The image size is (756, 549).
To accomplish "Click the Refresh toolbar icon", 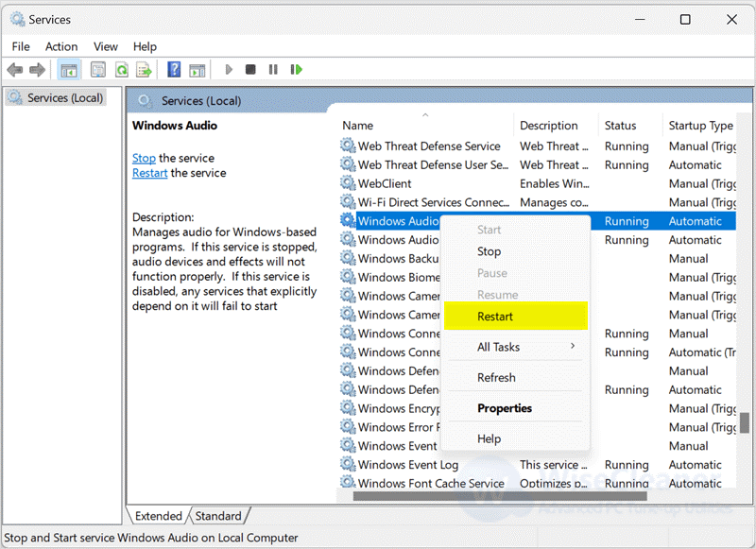I will (x=122, y=70).
